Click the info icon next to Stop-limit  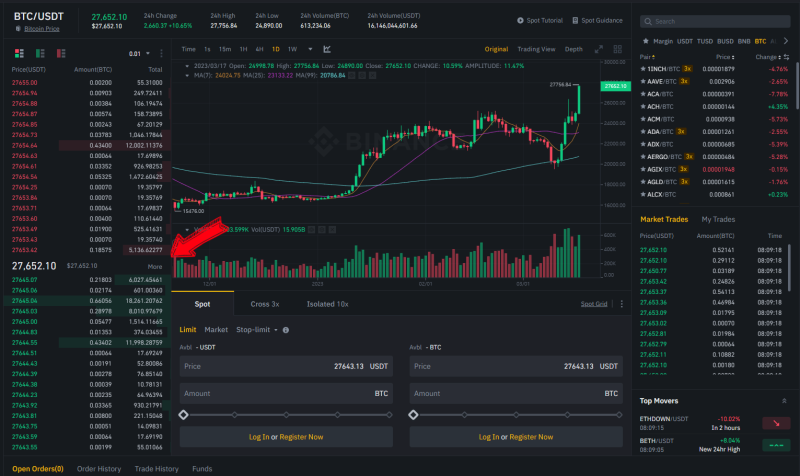click(286, 330)
